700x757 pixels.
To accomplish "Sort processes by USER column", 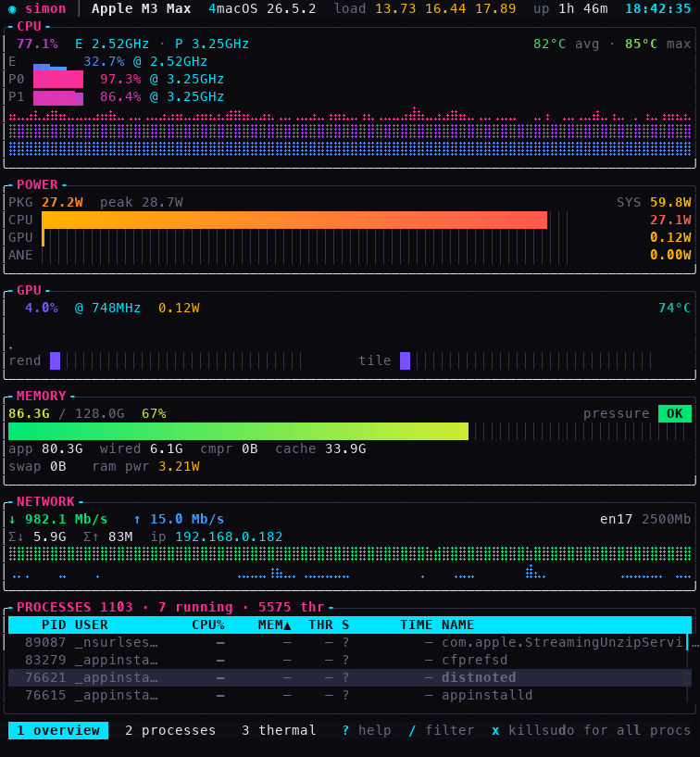I will (91, 625).
